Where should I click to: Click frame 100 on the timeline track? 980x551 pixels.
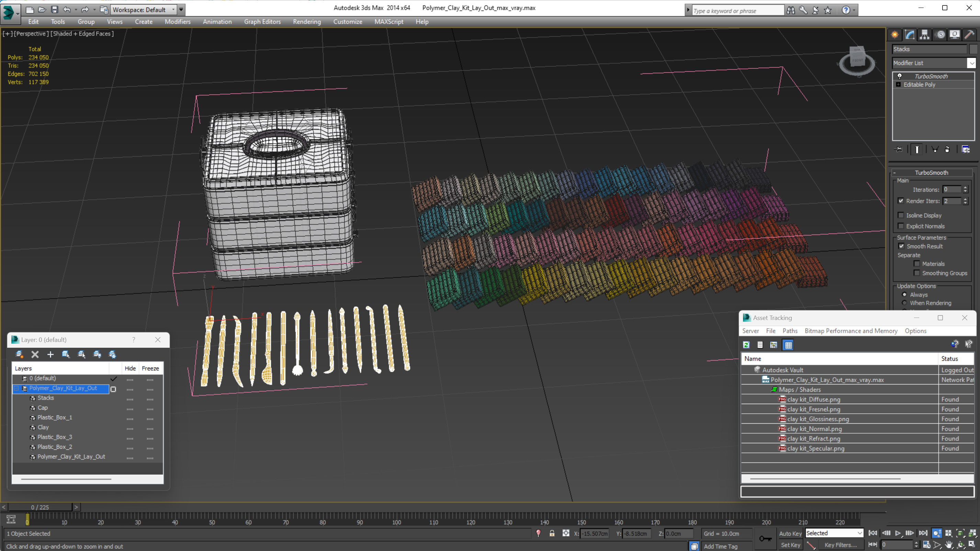point(396,519)
